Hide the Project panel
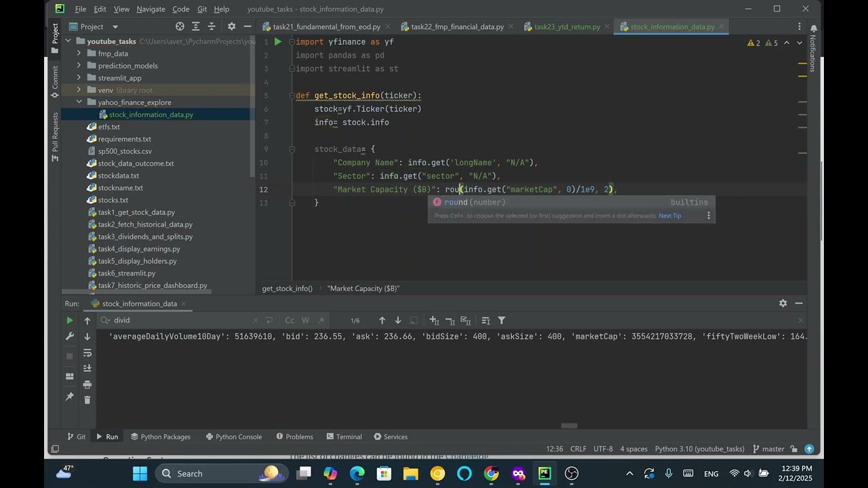 tap(248, 26)
